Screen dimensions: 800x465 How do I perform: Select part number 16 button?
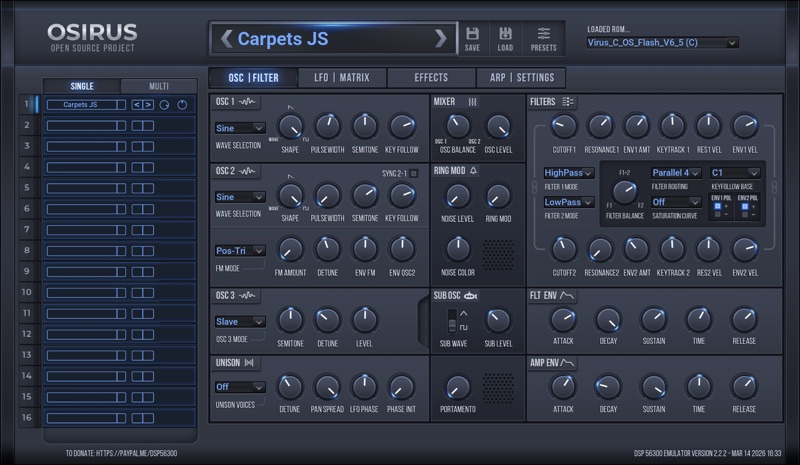[x=27, y=418]
